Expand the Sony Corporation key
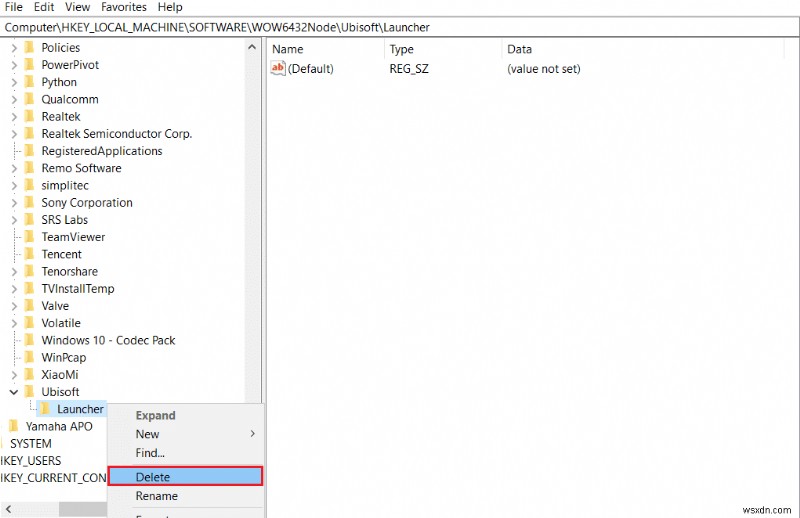Screen dimensions: 800x518 tap(14, 203)
